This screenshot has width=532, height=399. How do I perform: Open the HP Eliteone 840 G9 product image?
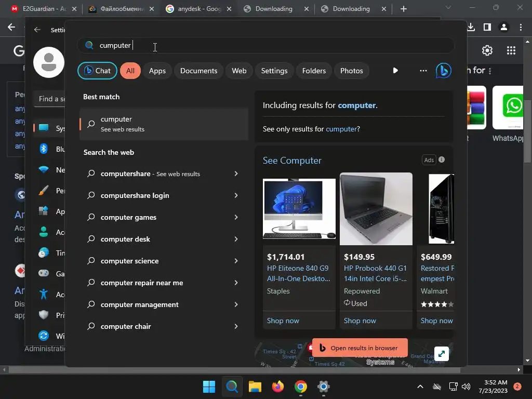[299, 209]
